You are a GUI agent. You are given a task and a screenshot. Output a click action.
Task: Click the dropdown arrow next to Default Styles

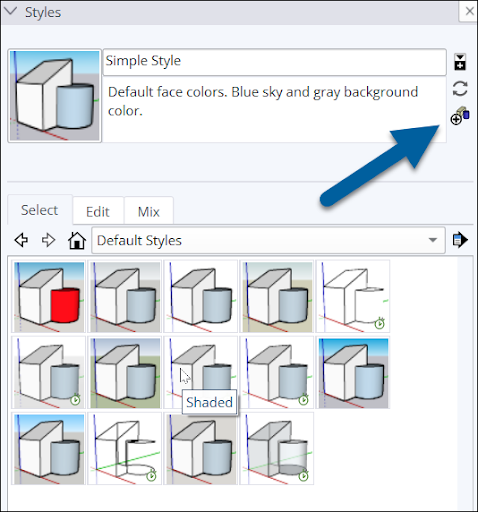(433, 240)
